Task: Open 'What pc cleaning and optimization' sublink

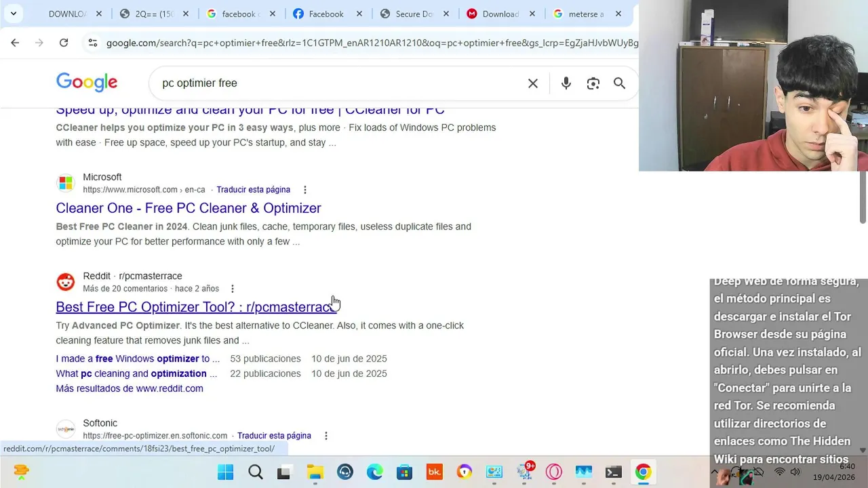Action: pyautogui.click(x=136, y=373)
